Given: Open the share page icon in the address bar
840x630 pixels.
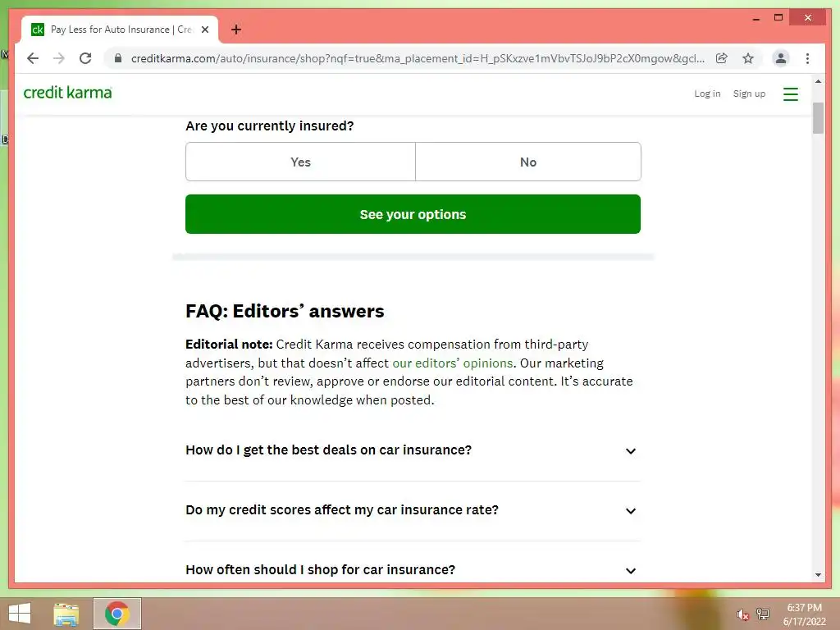Looking at the screenshot, I should click(x=722, y=58).
